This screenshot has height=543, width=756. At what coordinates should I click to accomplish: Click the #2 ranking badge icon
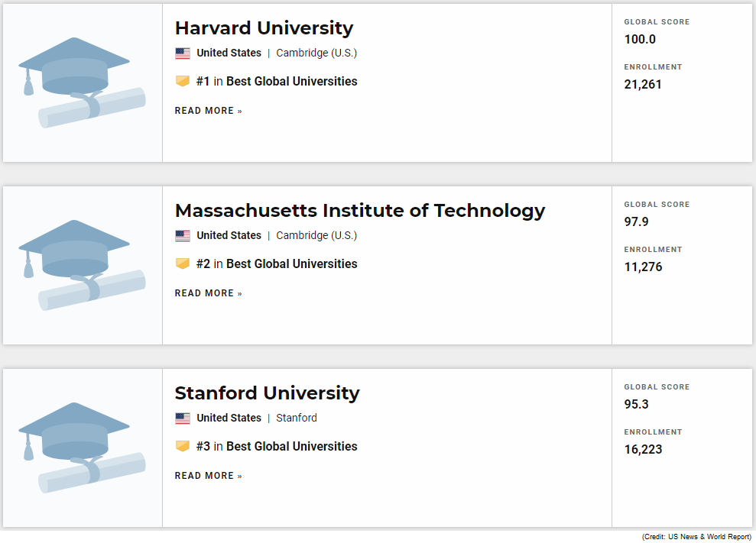pos(183,264)
